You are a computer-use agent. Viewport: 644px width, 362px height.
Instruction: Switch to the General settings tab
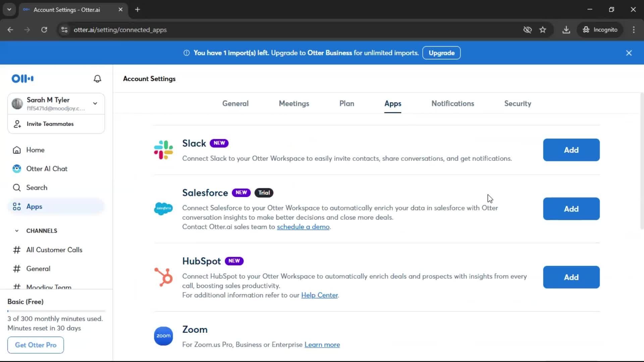point(235,104)
